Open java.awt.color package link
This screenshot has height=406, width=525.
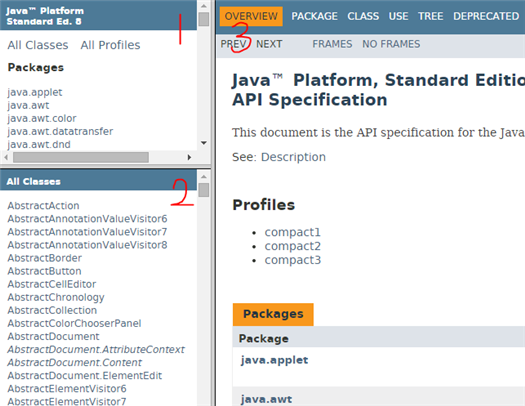pyautogui.click(x=42, y=118)
